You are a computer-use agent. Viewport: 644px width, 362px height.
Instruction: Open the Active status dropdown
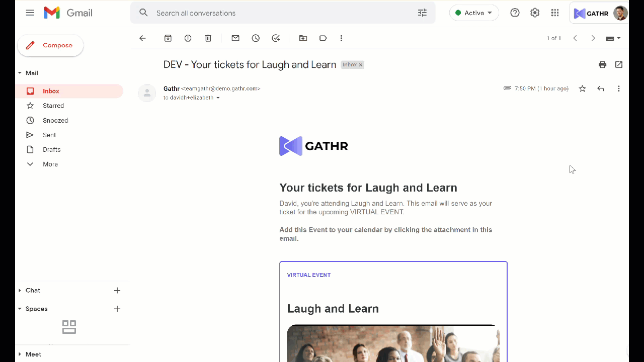[474, 13]
